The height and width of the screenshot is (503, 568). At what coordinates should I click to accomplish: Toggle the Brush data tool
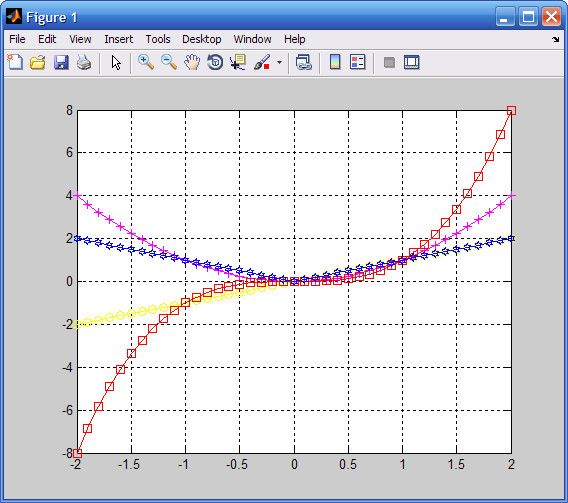click(263, 62)
